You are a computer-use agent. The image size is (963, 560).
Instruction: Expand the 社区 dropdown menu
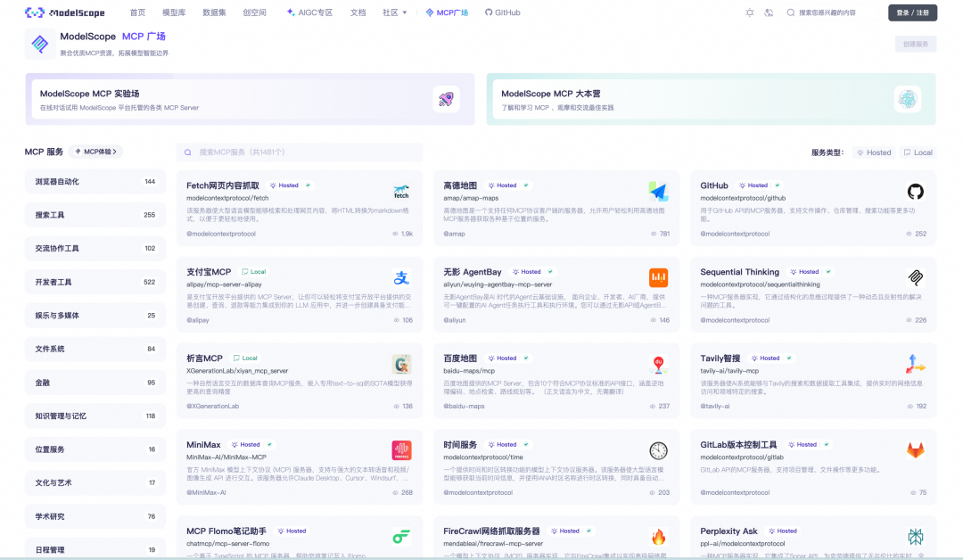click(394, 12)
